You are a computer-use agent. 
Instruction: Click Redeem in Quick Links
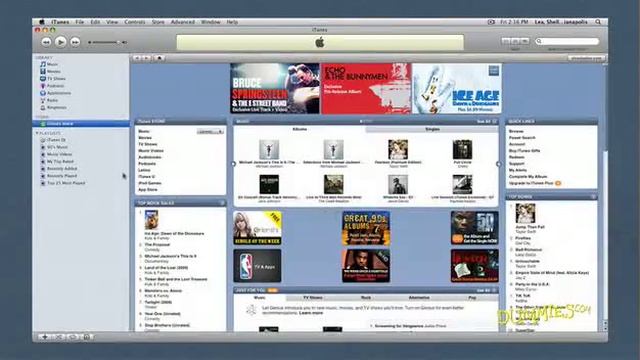pyautogui.click(x=516, y=157)
